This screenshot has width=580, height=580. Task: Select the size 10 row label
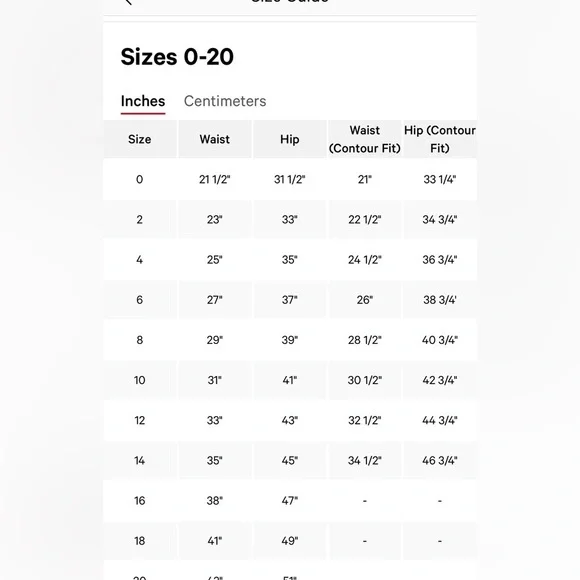(x=139, y=380)
